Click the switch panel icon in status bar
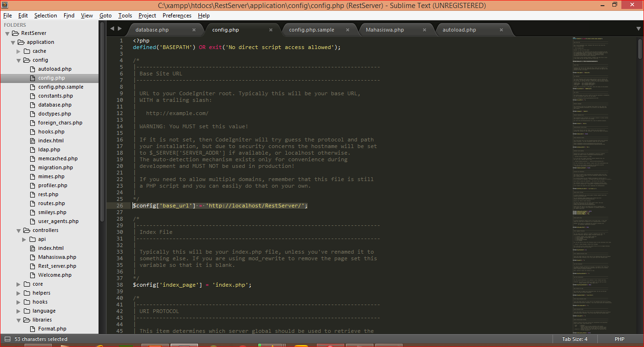Screen dimensions: 644x347 7,339
